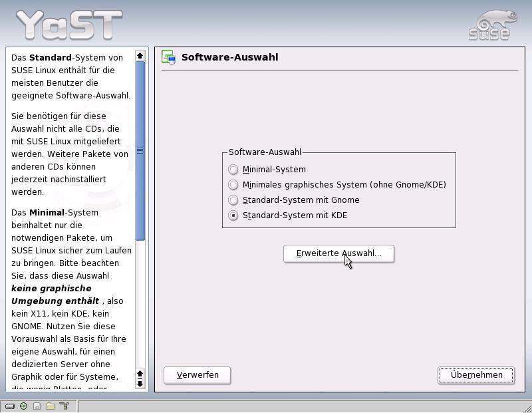This screenshot has width=532, height=413.
Task: Click the green CD-ROM status icon
Action: [x=23, y=406]
